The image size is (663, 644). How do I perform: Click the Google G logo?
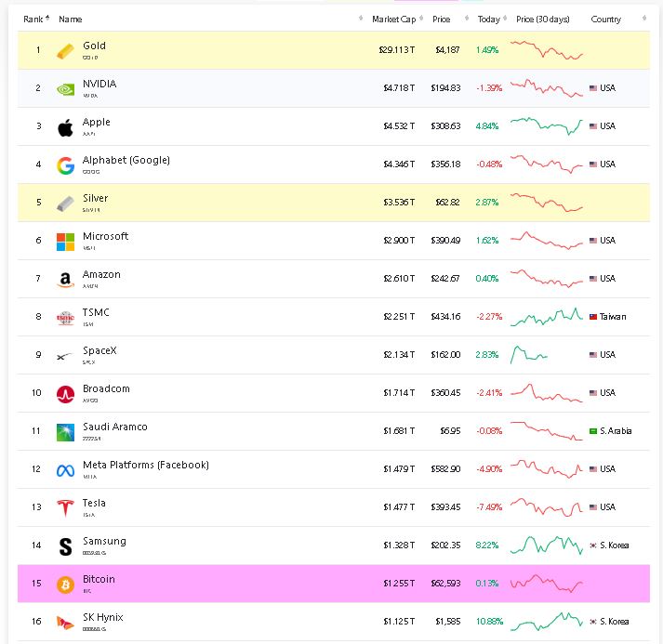coord(65,165)
